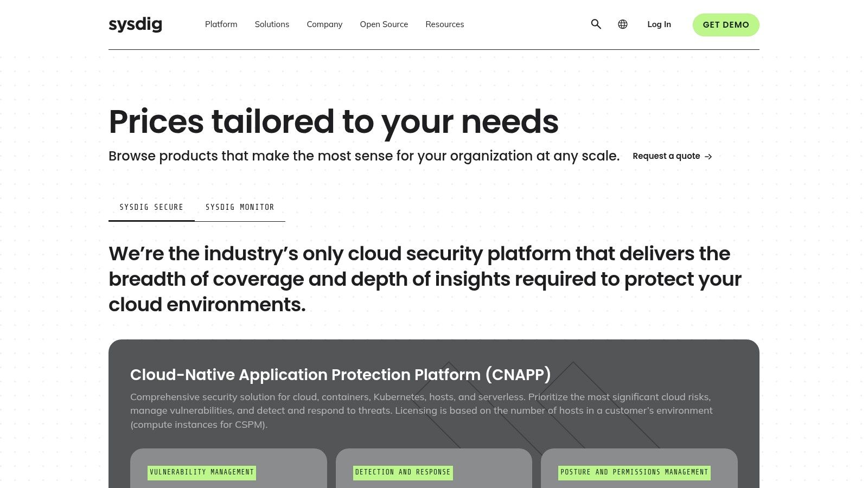Viewport: 868px width, 488px height.
Task: Click the sysdig logo
Action: pyautogui.click(x=135, y=24)
